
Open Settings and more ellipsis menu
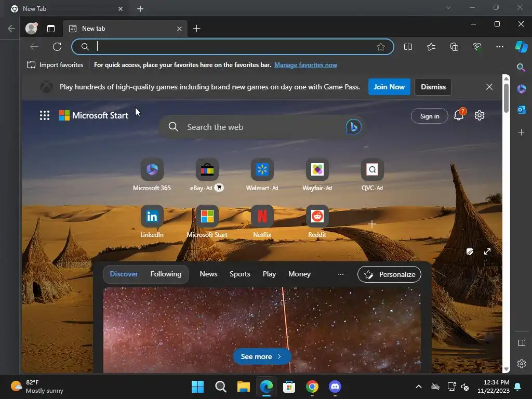[500, 47]
